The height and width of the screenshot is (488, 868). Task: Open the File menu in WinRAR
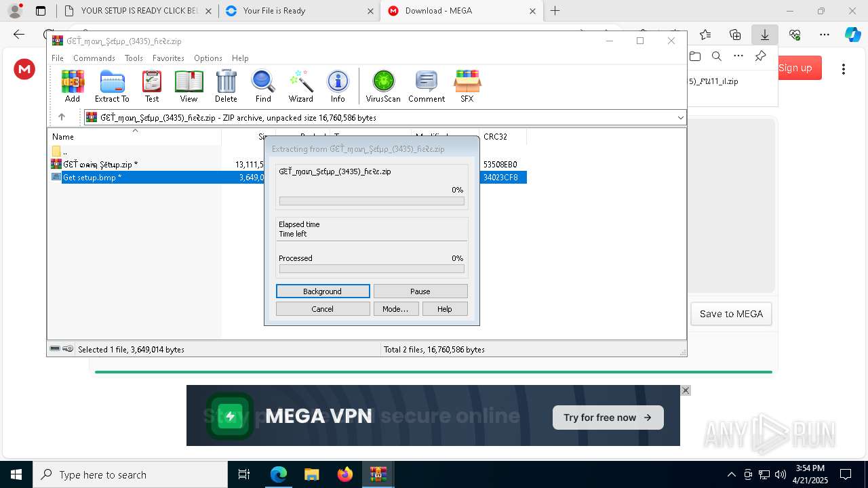coord(58,58)
